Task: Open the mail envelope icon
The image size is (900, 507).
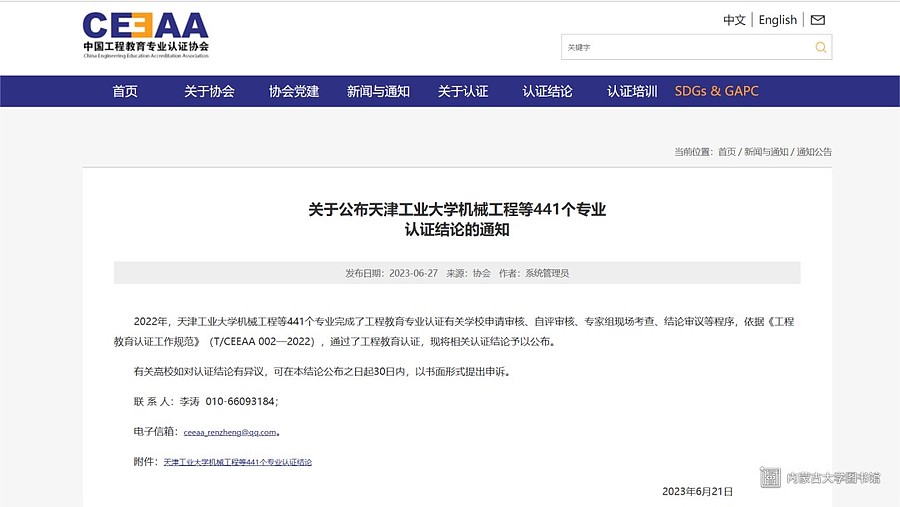Action: click(x=817, y=20)
